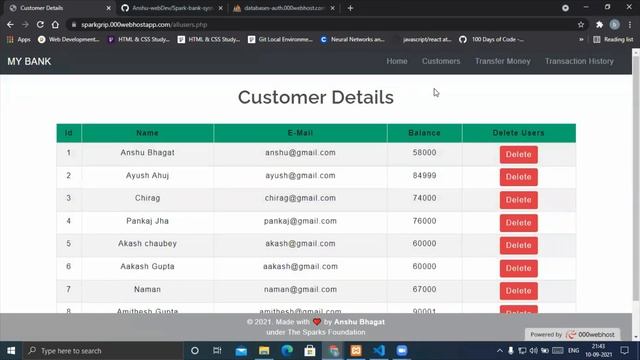Delete customer Ayush Ahuj
The height and width of the screenshot is (360, 640).
pos(518,177)
